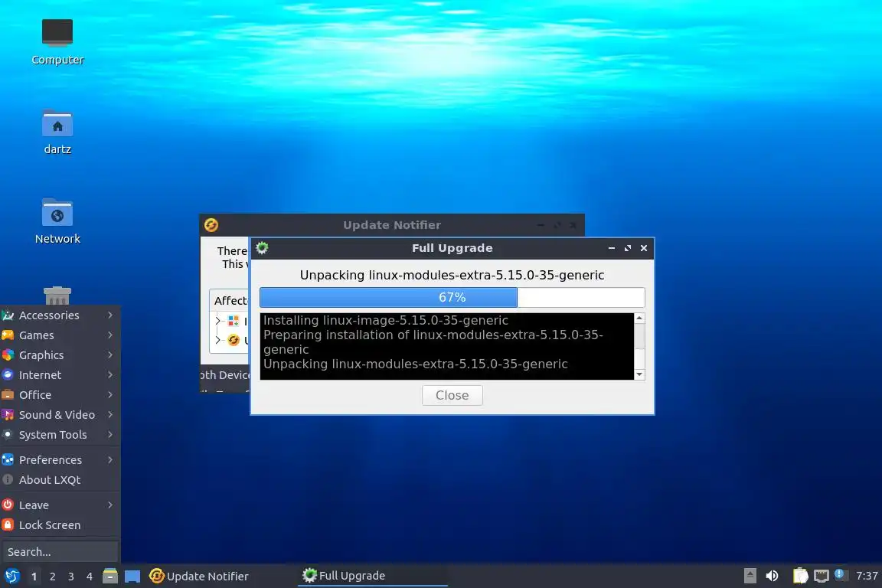Open the Sound & Video submenu
Screen dimensions: 882x588
click(x=60, y=415)
